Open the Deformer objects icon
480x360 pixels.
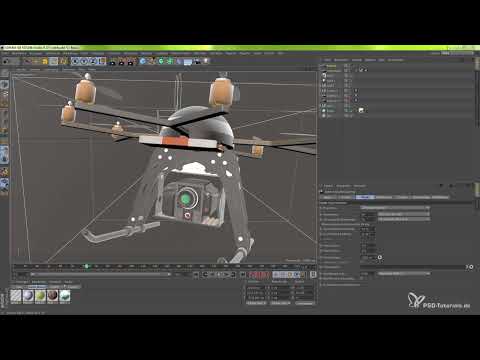[179, 61]
